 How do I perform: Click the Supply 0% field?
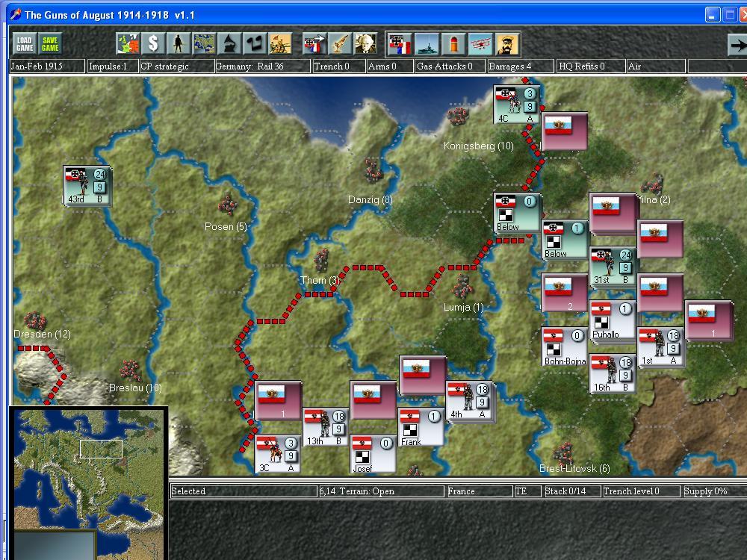pos(715,491)
